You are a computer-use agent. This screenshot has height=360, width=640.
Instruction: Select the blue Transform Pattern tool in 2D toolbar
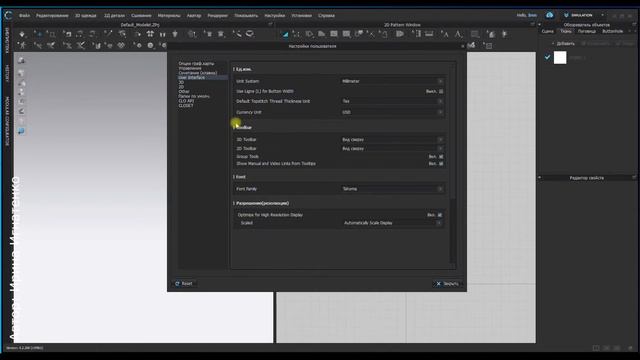coord(285,34)
